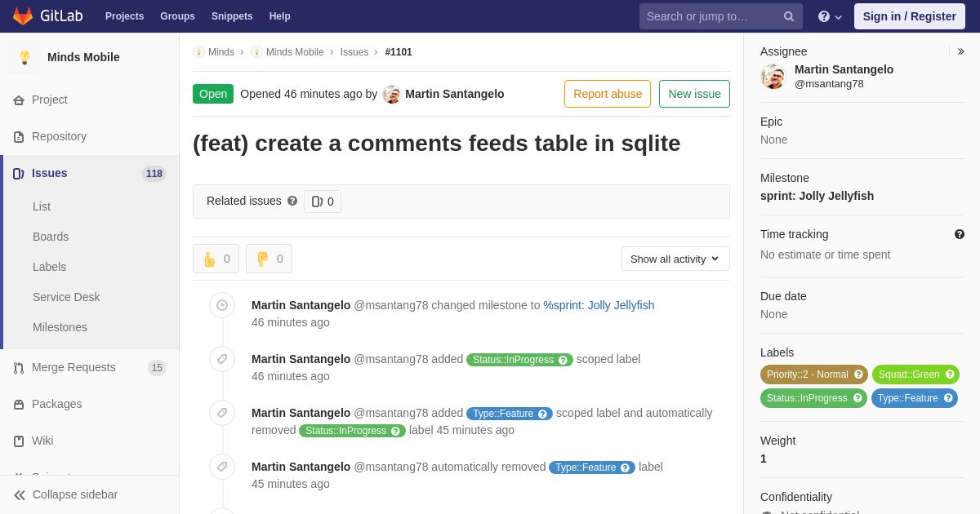Click the Repository file icon in sidebar
Screen dimensions: 980x514
[19, 137]
